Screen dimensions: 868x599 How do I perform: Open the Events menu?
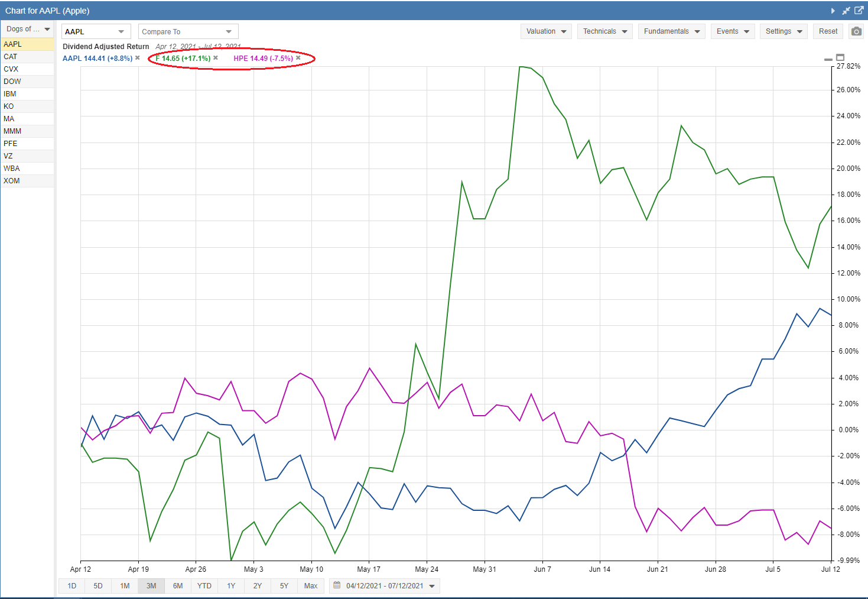click(x=733, y=31)
